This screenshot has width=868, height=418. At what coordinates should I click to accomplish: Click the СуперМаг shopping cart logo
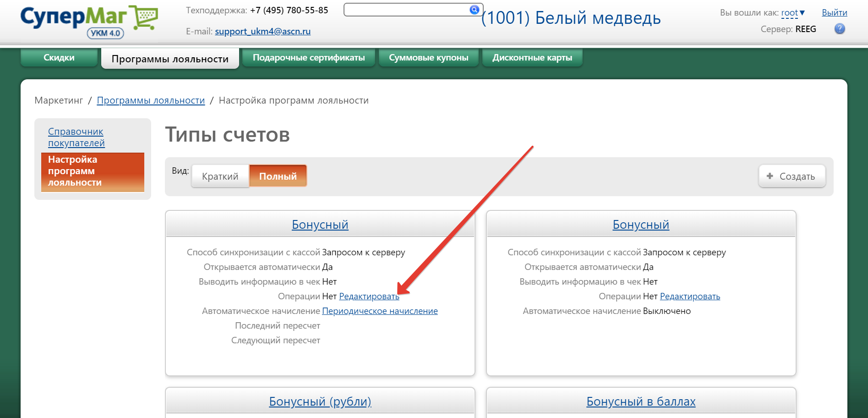coord(89,22)
